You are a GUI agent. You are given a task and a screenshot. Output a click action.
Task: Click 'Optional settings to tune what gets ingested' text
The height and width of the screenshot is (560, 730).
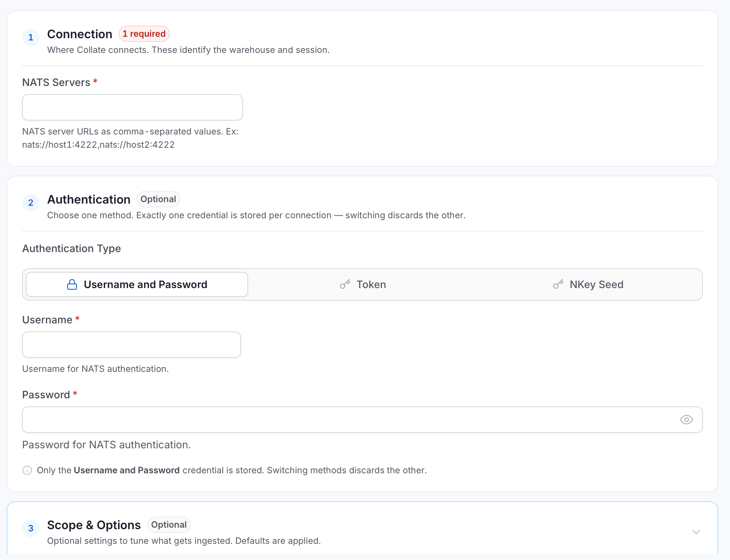point(184,541)
